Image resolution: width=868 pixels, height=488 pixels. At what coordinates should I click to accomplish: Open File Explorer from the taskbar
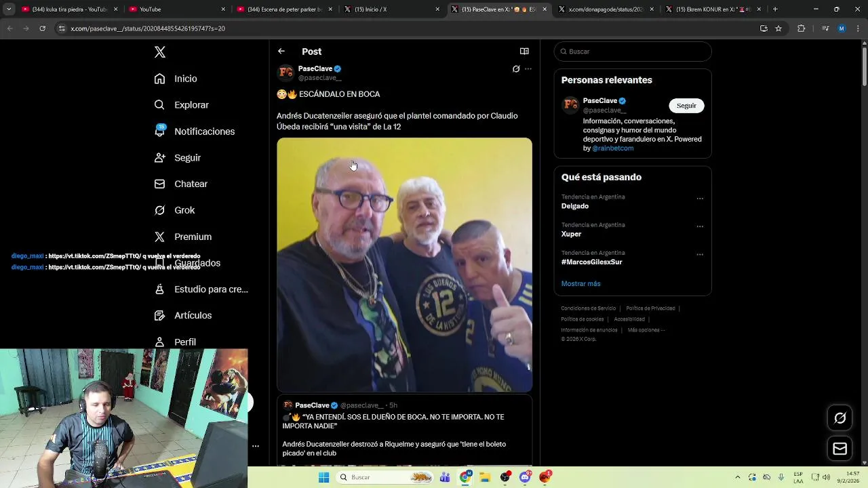click(x=485, y=477)
